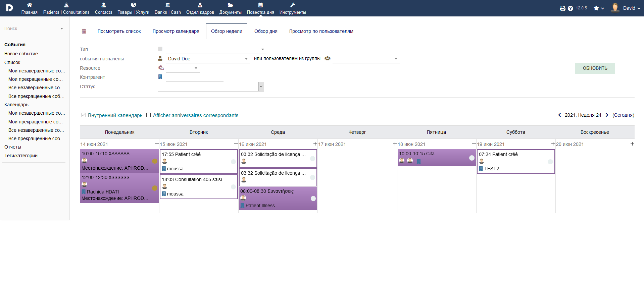Image resolution: width=644 pixels, height=283 pixels.
Task: Click the Новое событие sidebar link
Action: (21, 54)
